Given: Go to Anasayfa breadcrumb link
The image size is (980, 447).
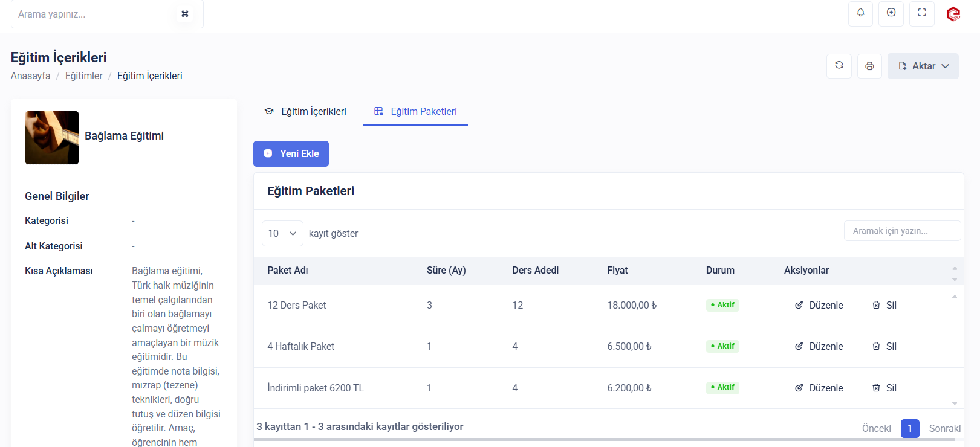Looking at the screenshot, I should pos(30,76).
